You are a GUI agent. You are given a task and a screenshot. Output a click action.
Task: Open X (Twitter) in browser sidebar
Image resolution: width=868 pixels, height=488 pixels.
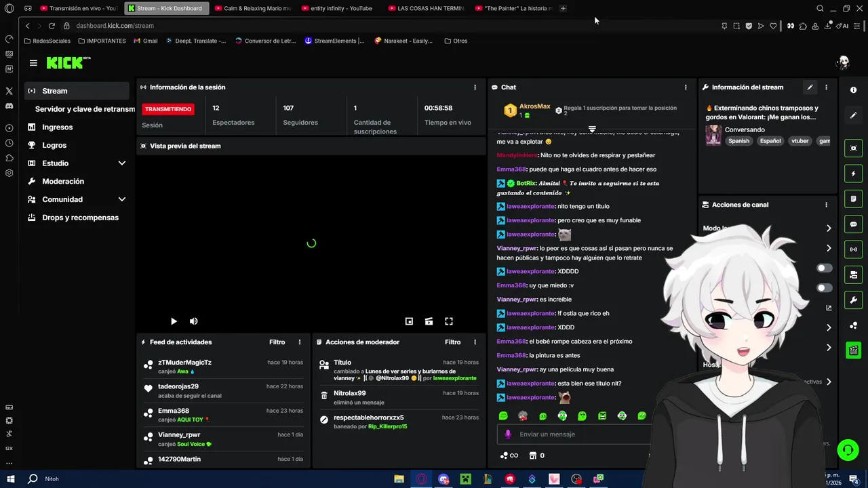point(9,91)
